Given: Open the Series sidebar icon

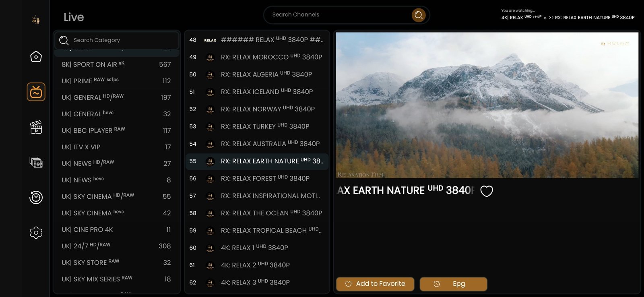Looking at the screenshot, I should 36,162.
